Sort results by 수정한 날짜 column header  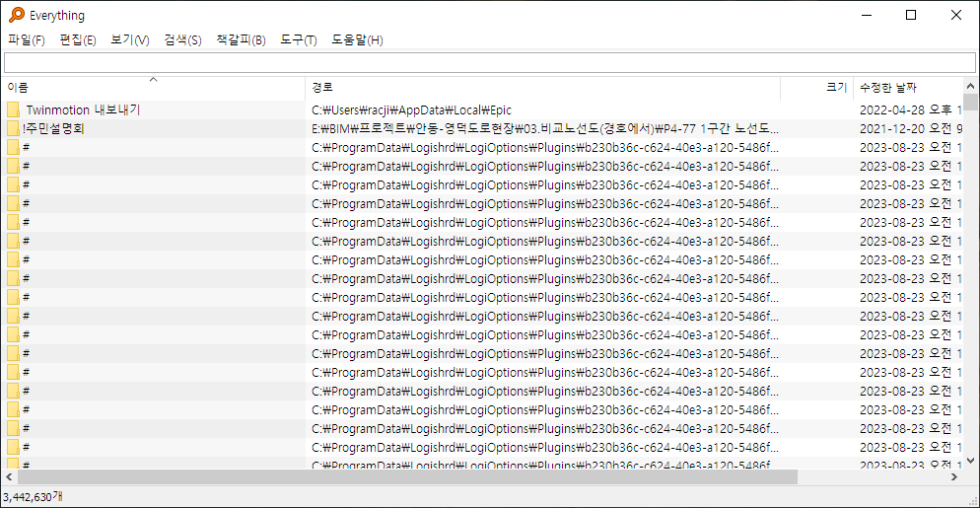908,88
